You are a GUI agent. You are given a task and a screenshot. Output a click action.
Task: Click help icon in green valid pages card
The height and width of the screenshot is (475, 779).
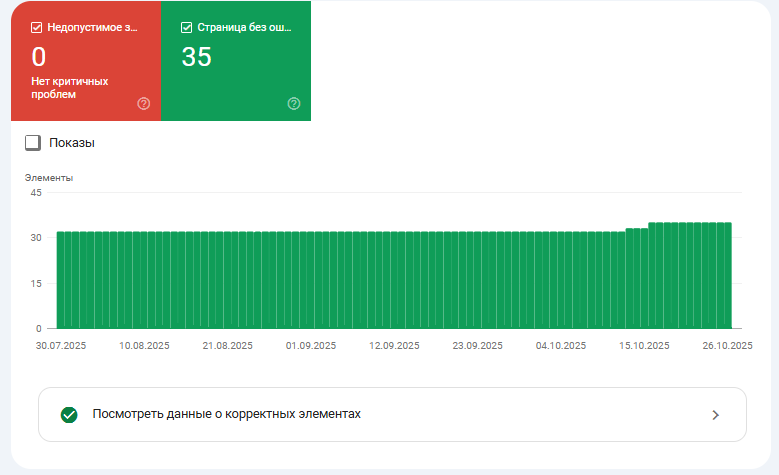click(294, 103)
